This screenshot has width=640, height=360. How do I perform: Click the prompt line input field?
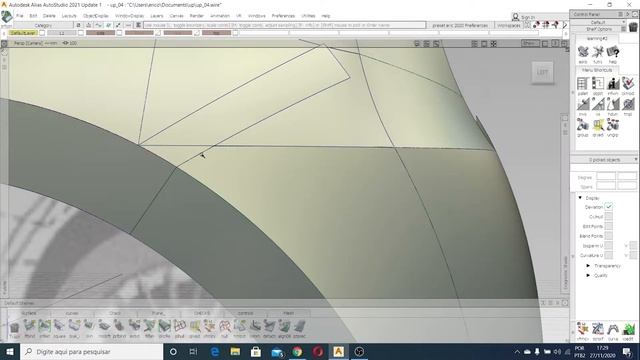(284, 25)
